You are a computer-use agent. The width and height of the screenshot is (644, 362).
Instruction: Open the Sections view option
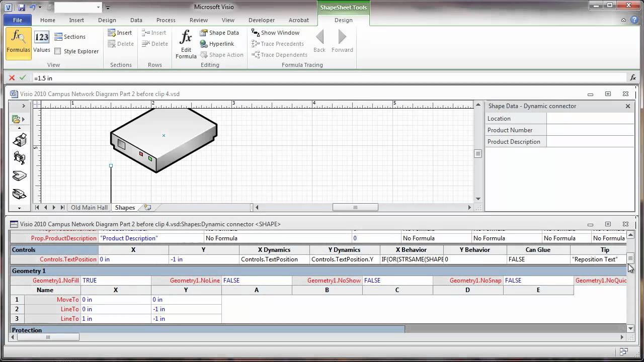(x=70, y=37)
